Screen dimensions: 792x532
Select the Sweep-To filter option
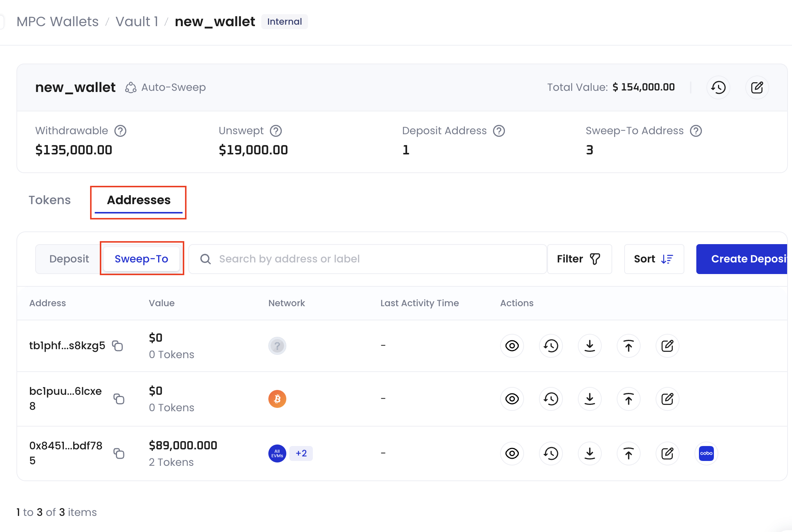coord(142,258)
